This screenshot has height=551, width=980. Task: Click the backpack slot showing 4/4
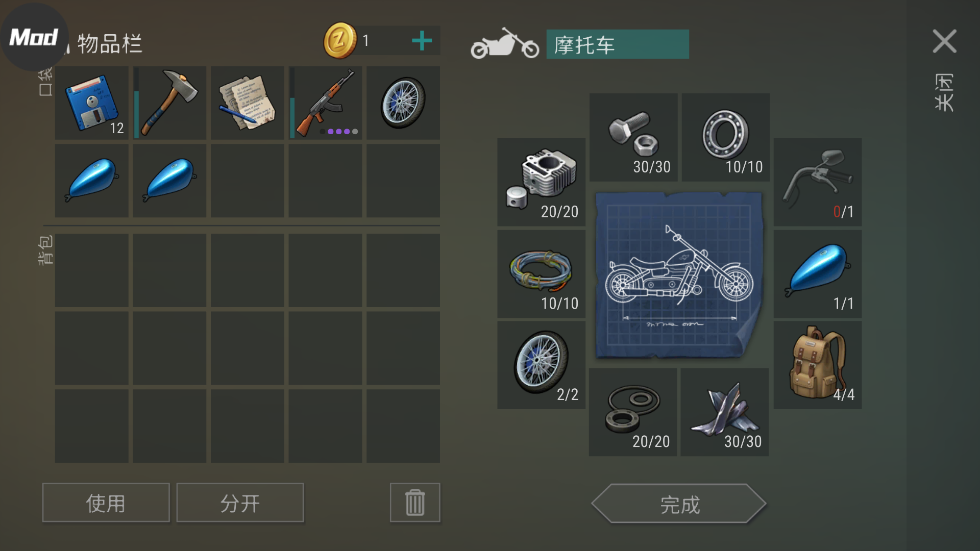[x=818, y=365]
